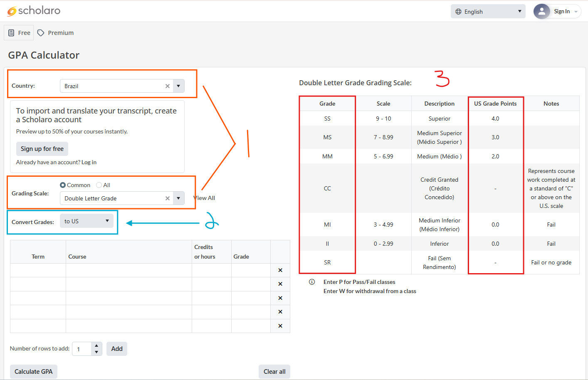Open the Convert Grades dropdown
The height and width of the screenshot is (380, 588).
(86, 221)
